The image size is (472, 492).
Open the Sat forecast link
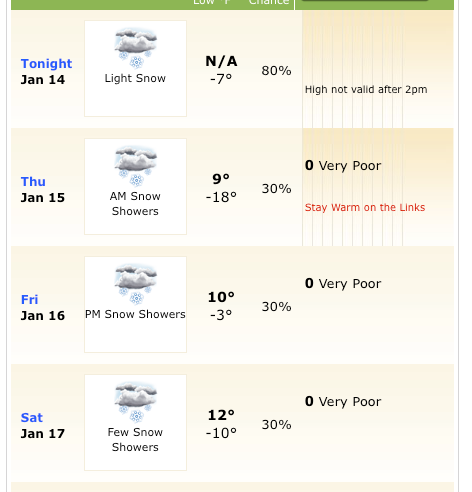click(32, 418)
